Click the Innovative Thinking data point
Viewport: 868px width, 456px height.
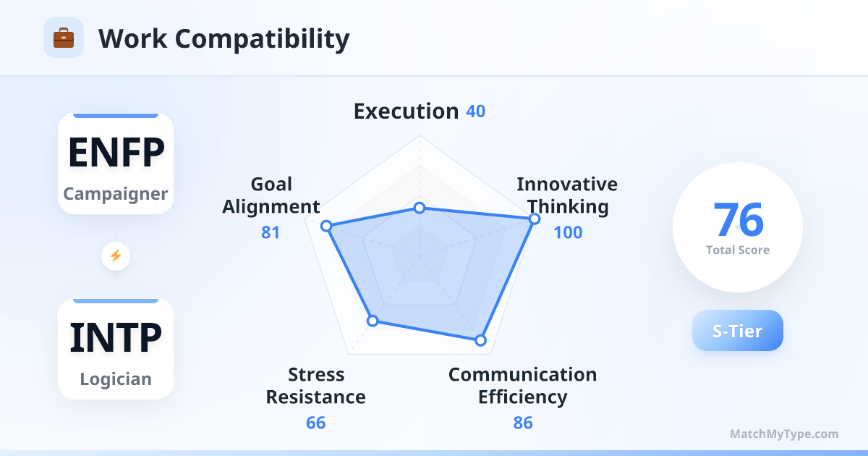tap(534, 219)
